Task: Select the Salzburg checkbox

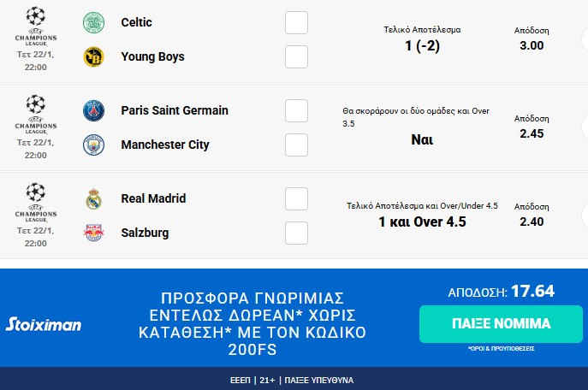Action: point(296,233)
